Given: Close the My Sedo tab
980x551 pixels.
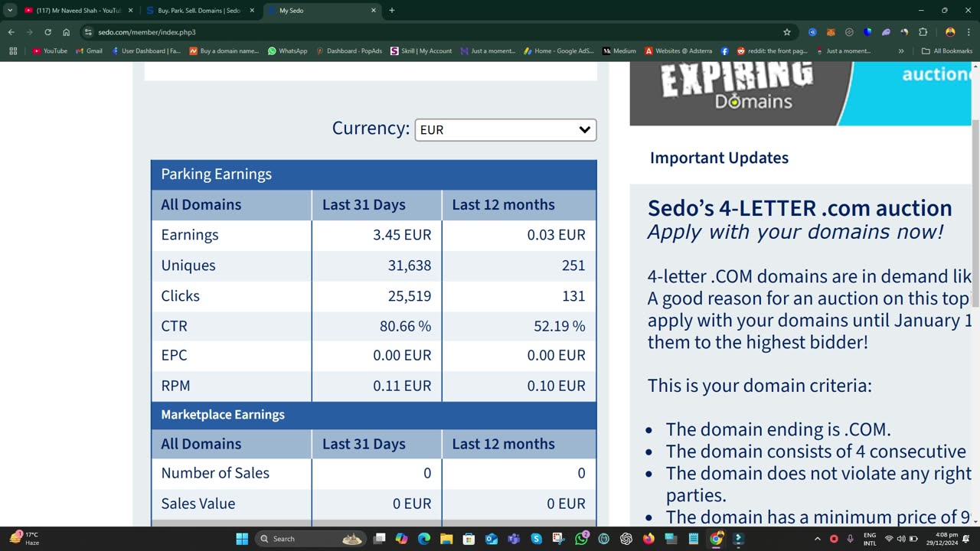Looking at the screenshot, I should click(x=373, y=11).
